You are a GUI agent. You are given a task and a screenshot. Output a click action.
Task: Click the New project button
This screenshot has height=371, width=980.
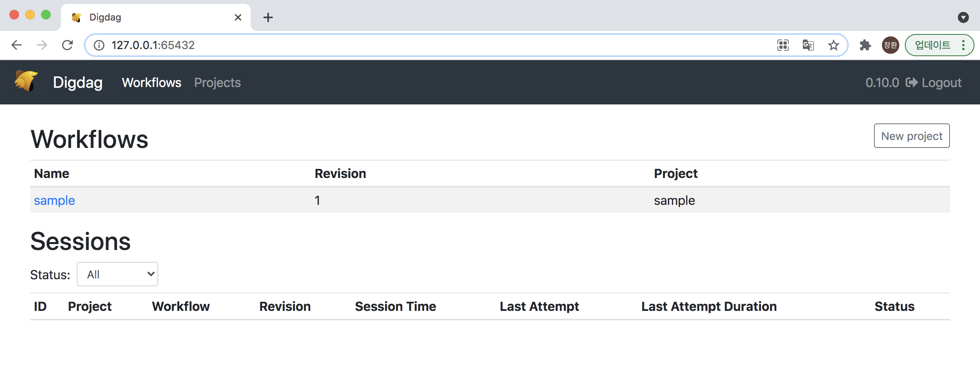click(x=911, y=136)
